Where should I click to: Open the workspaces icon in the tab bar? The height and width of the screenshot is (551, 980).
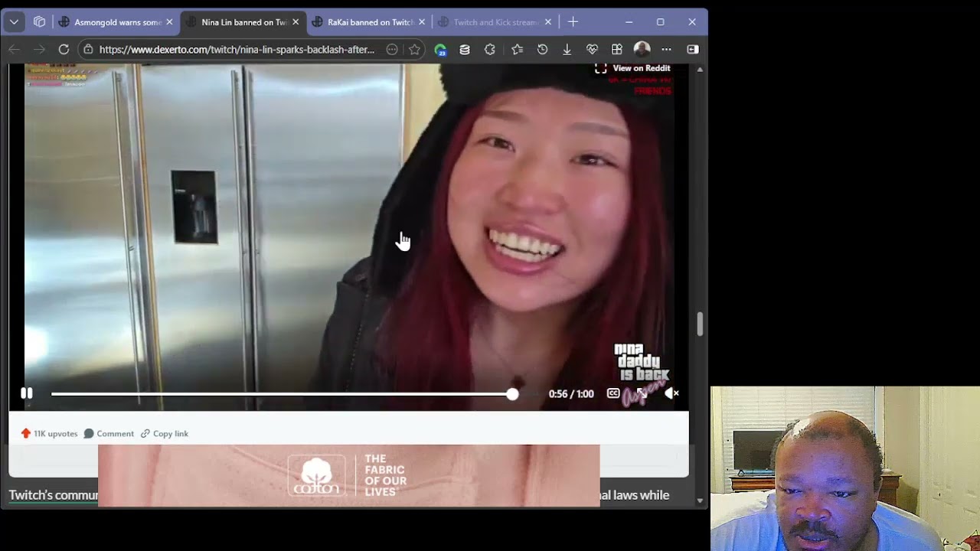[39, 22]
